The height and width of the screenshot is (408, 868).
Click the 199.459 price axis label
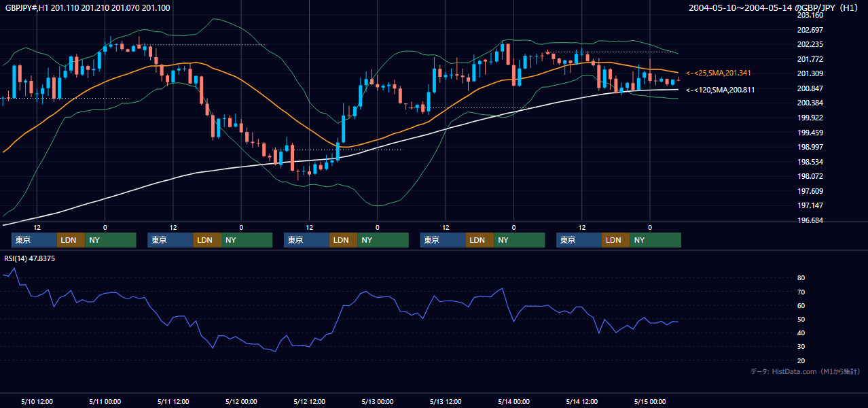(810, 133)
